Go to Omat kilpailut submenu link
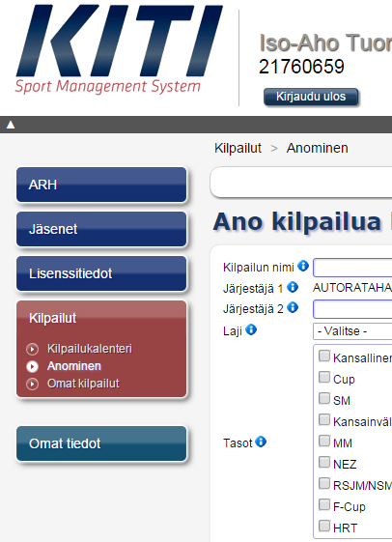Image resolution: width=392 pixels, height=542 pixels. tap(83, 384)
